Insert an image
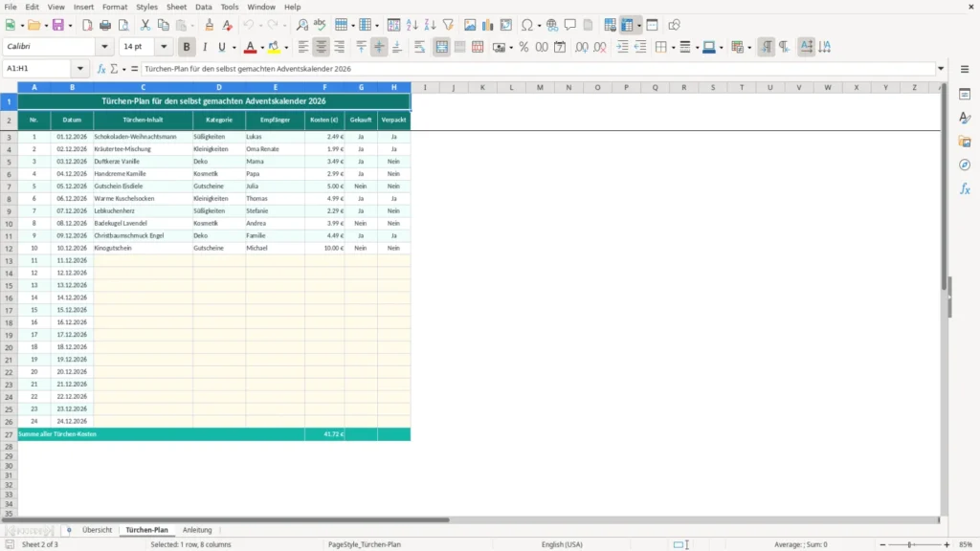The height and width of the screenshot is (551, 980). click(x=470, y=25)
